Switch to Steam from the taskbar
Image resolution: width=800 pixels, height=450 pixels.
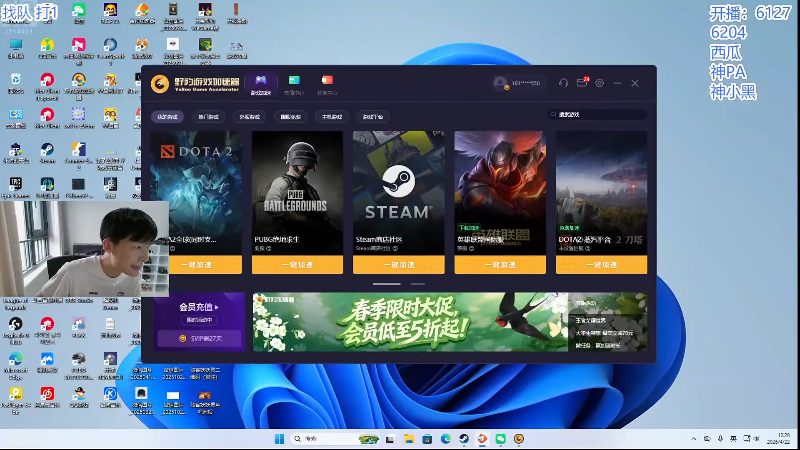point(464,439)
